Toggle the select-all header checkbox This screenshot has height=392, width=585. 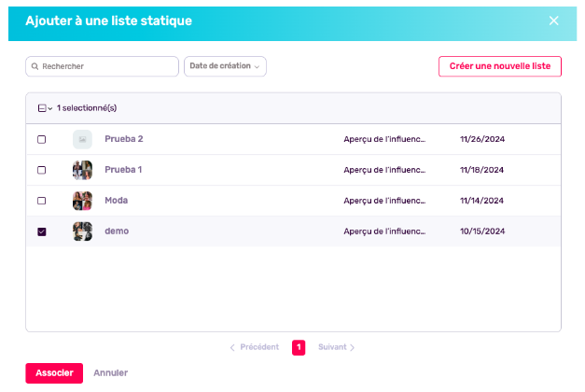[42, 108]
